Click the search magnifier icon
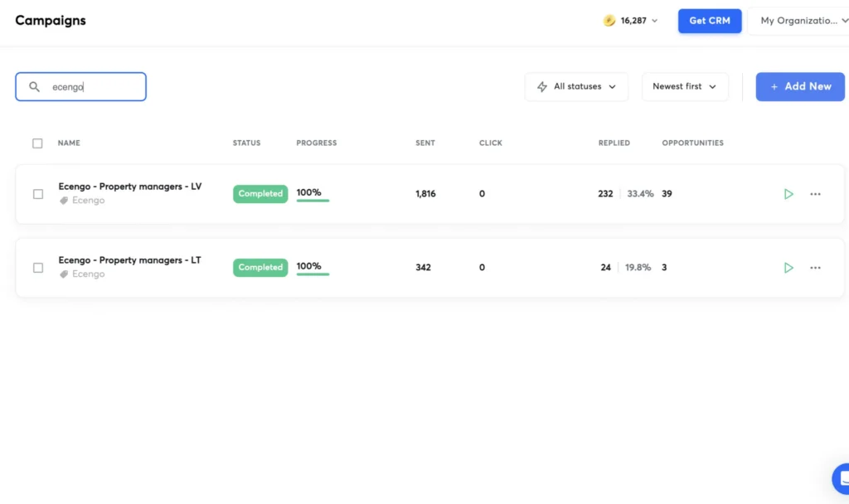 34,87
